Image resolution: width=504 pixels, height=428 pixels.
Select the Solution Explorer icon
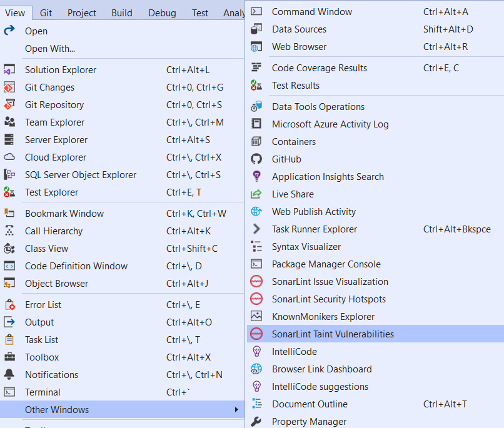pos(9,69)
